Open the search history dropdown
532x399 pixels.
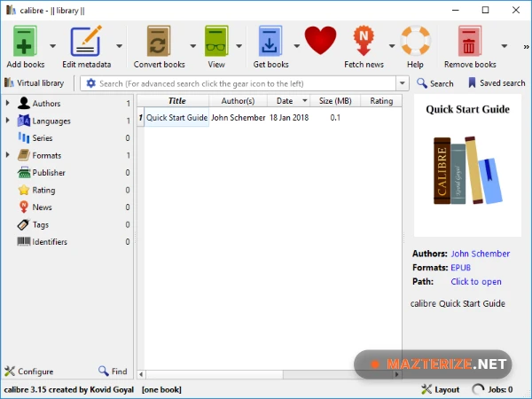403,83
